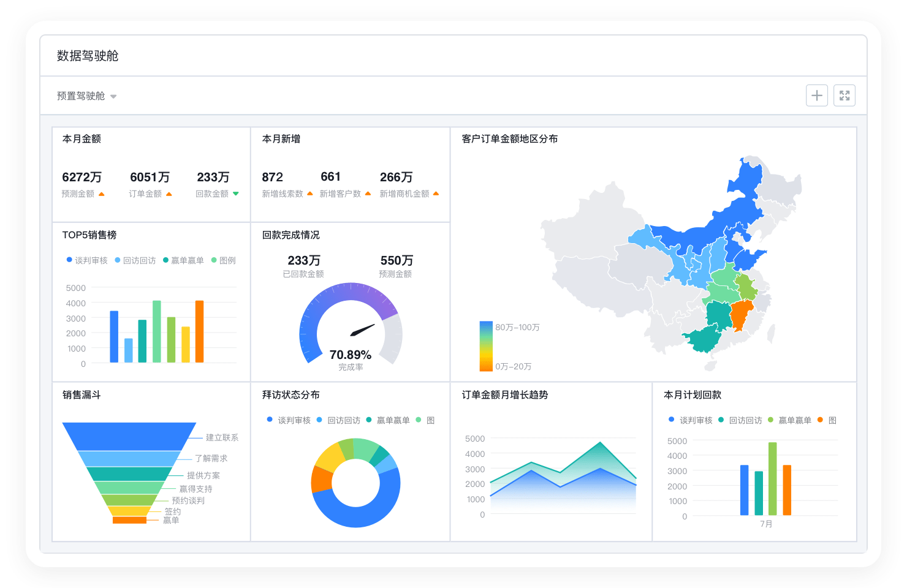Viewport: 907px width, 588px height.
Task: Click the up arrow next to 新增线索数
Action: point(310,194)
